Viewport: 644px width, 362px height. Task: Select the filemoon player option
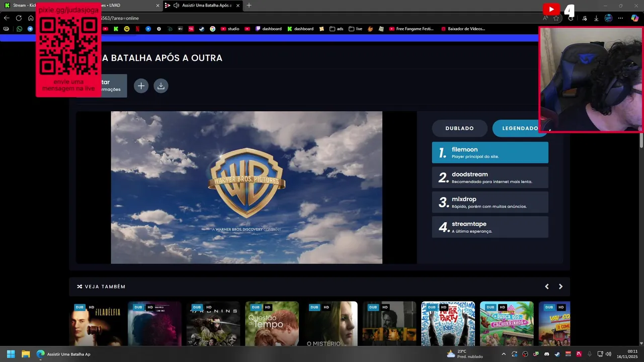coord(490,152)
